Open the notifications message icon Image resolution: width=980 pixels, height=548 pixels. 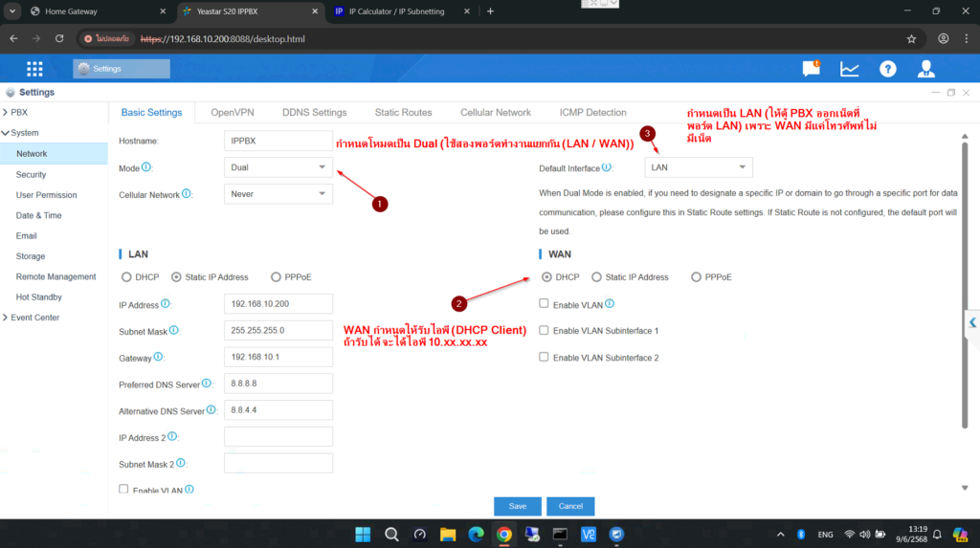(812, 68)
